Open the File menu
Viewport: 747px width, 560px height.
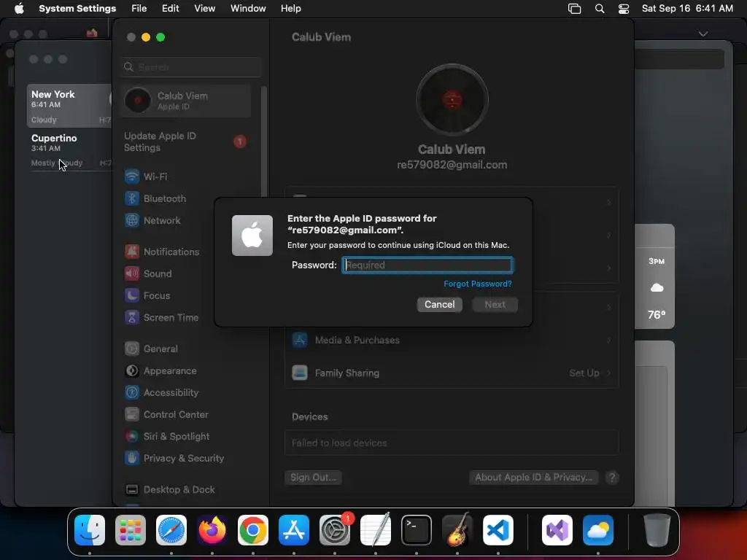pos(139,9)
